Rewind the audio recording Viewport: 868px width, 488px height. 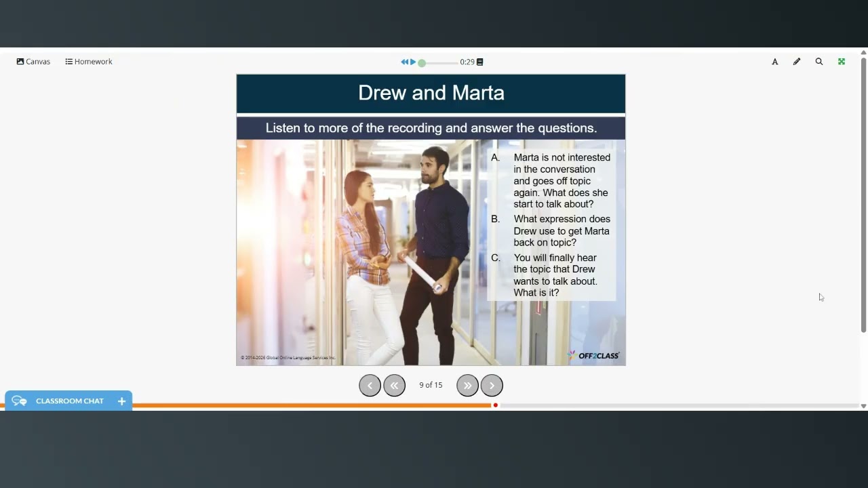(x=404, y=62)
